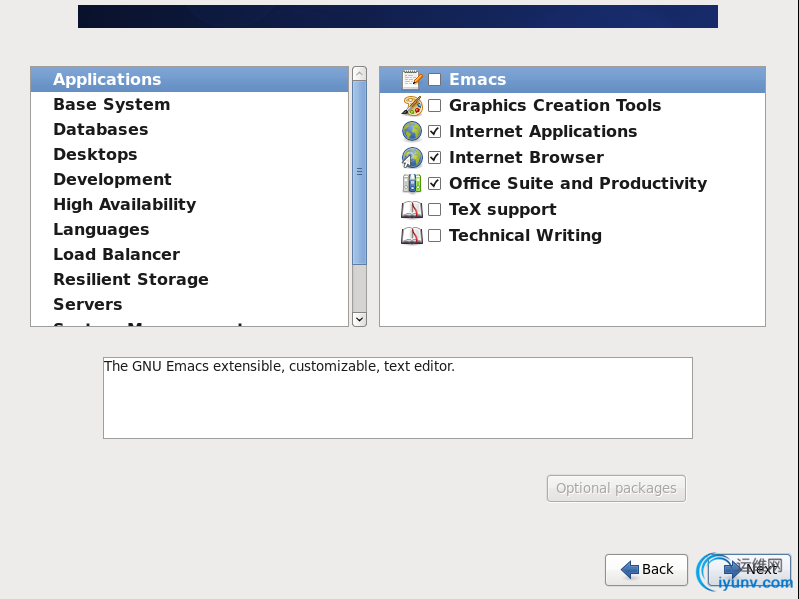Click the Office Suite binder icon
Image resolution: width=799 pixels, height=599 pixels.
click(x=412, y=184)
